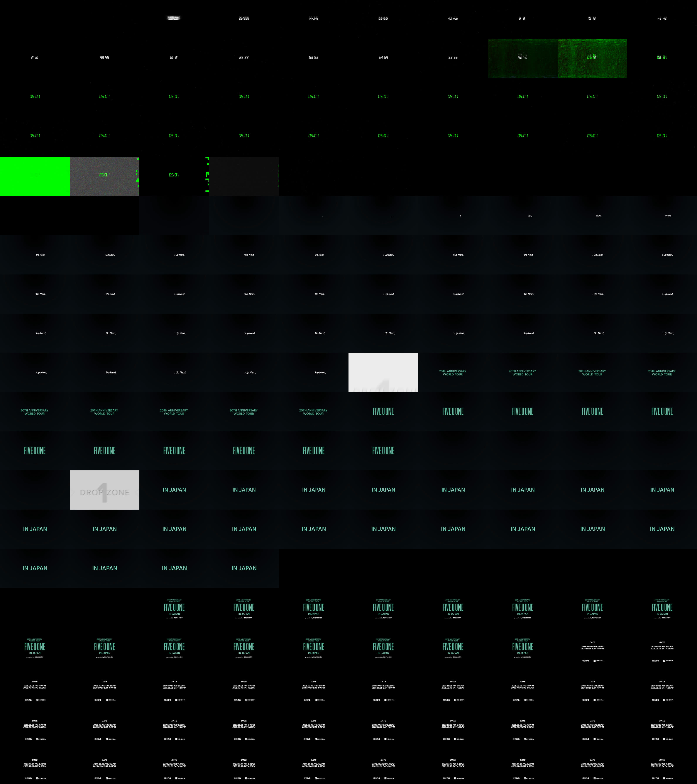Select the blank white frame
697x784 pixels.
click(x=383, y=372)
